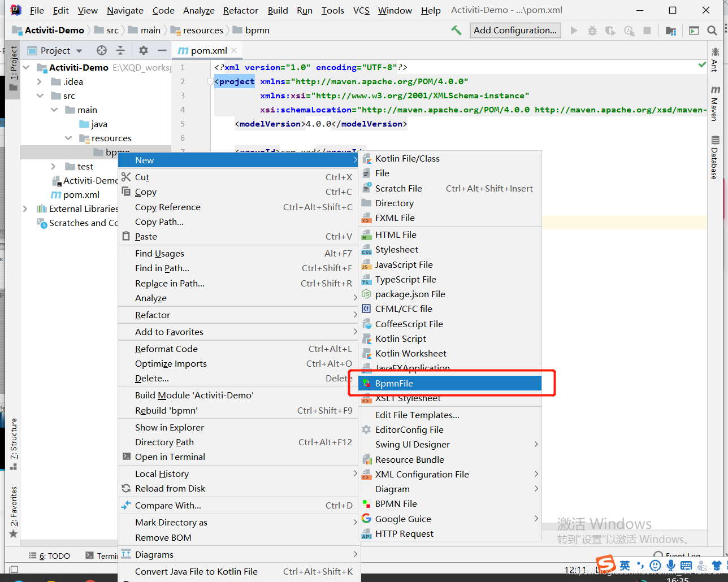Click the Project panel settings gear icon
728x582 pixels.
144,50
